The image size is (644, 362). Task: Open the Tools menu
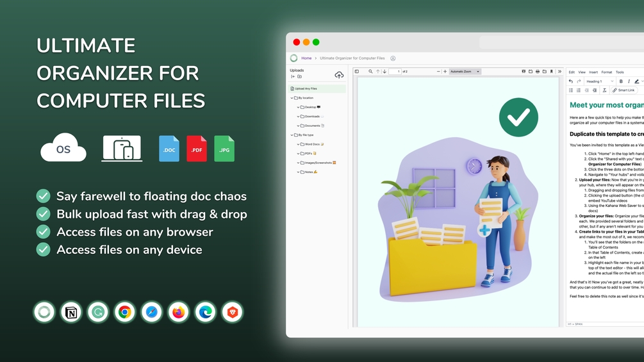pyautogui.click(x=620, y=72)
